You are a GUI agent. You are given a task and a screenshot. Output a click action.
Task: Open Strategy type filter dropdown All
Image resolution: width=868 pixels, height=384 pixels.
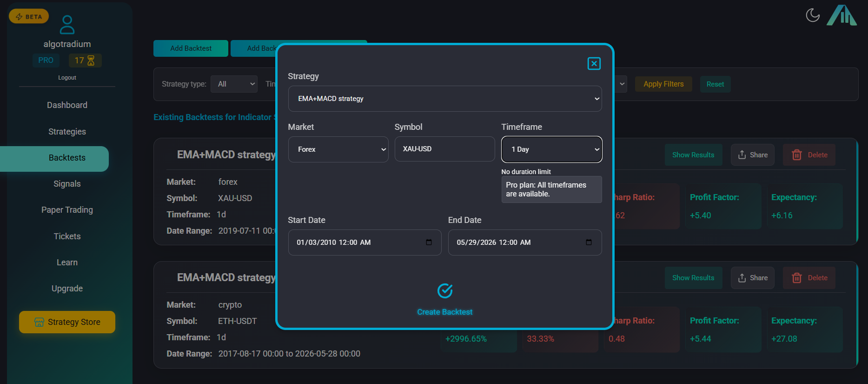[x=234, y=84]
